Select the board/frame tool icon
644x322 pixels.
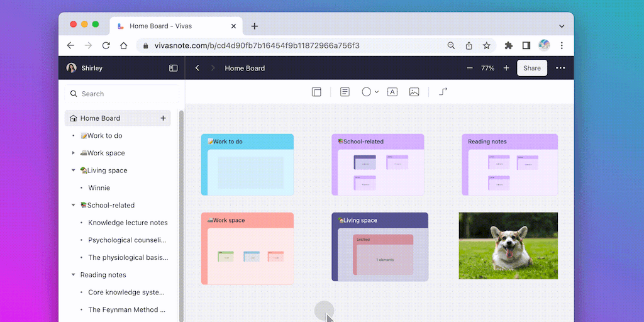tap(316, 92)
